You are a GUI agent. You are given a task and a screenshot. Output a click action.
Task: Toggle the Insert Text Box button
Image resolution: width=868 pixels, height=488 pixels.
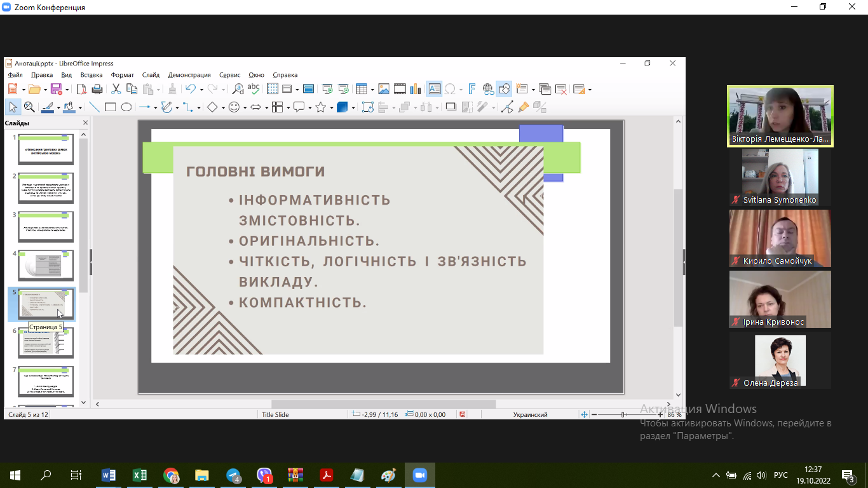(x=434, y=89)
